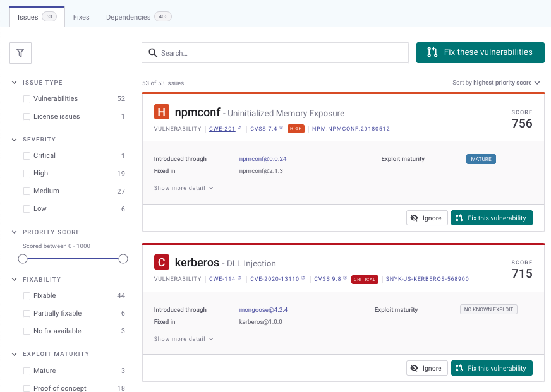551x392 pixels.
Task: Toggle the License issues checkbox
Action: point(27,117)
